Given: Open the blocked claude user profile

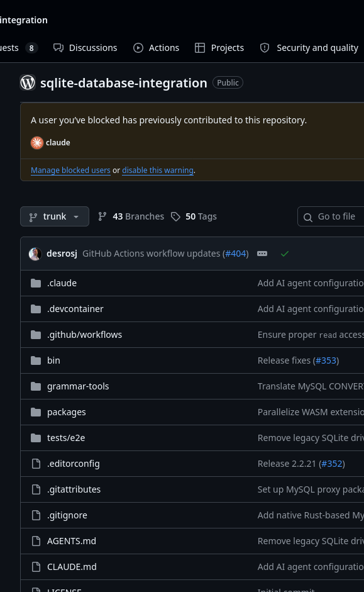Looking at the screenshot, I should point(58,143).
